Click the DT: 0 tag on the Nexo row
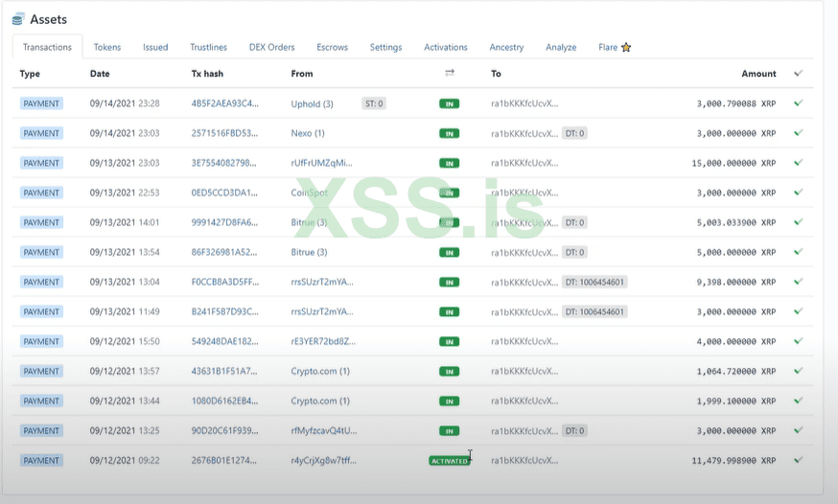The image size is (838, 504). tap(574, 133)
